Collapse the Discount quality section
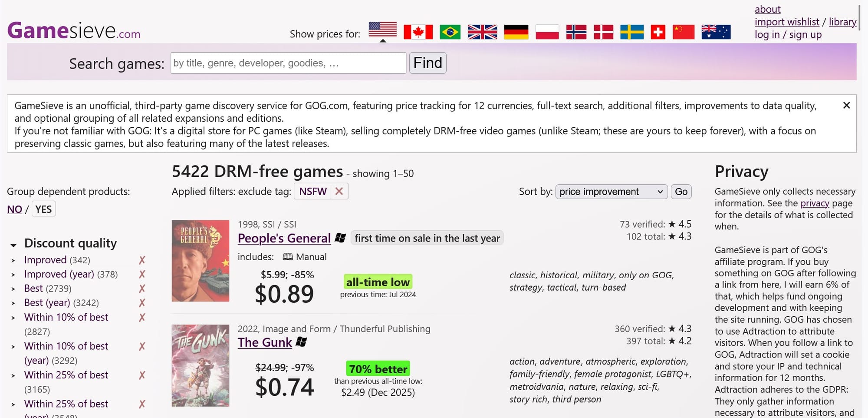The width and height of the screenshot is (868, 418). (x=13, y=245)
